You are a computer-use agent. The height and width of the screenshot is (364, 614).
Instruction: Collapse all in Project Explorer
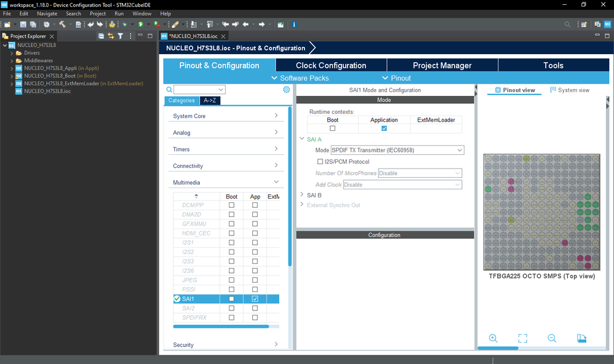point(101,36)
